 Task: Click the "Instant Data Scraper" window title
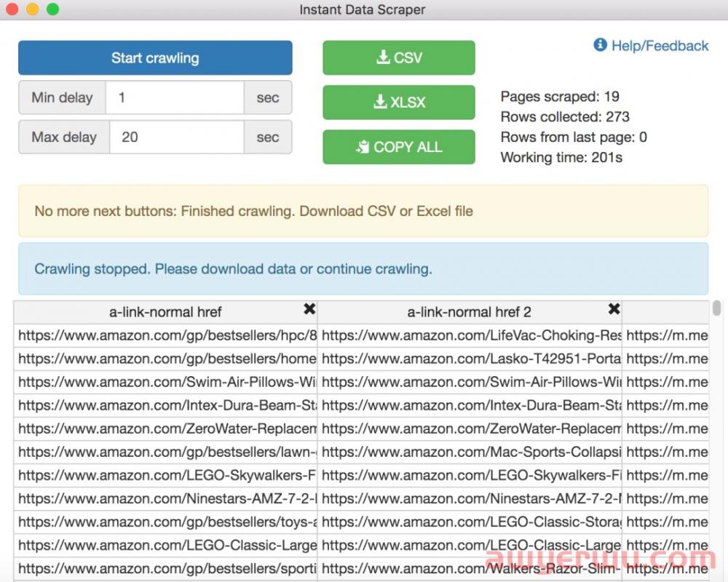[x=363, y=9]
